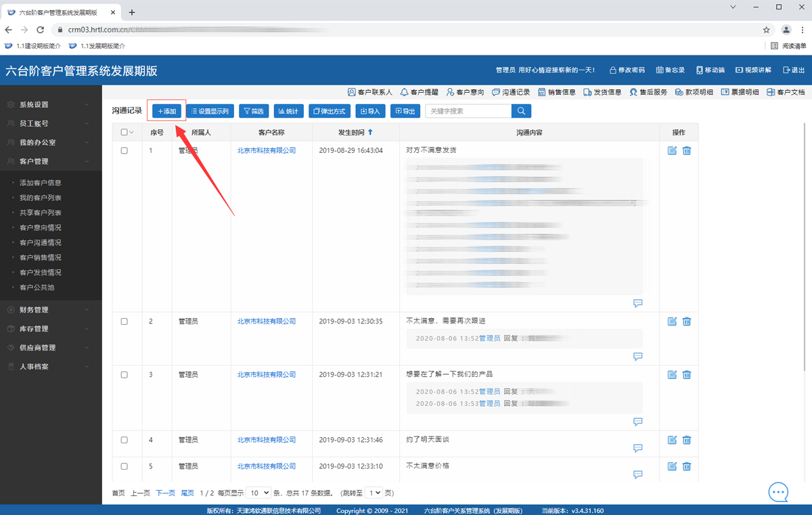This screenshot has height=515, width=812.
Task: Click the blue search magnifier button
Action: (x=521, y=111)
